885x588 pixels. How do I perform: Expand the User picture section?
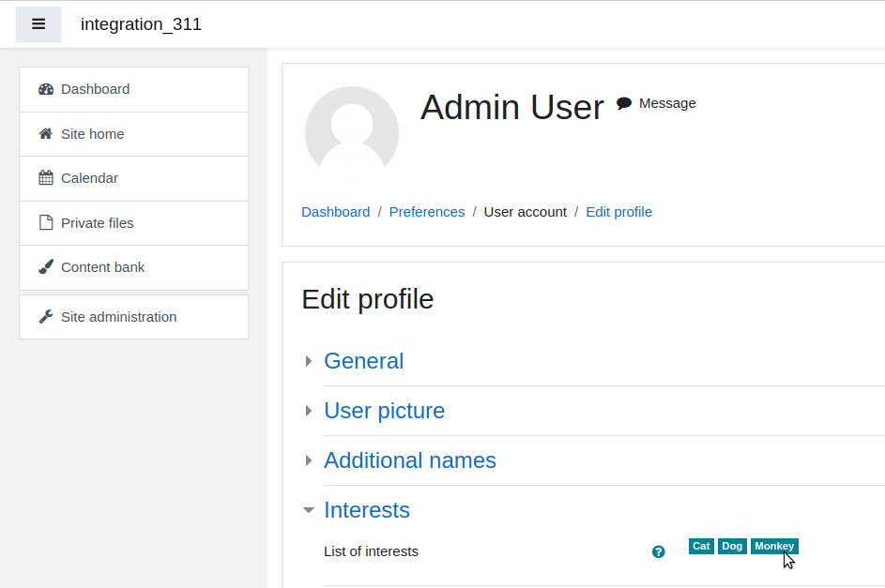click(x=384, y=411)
